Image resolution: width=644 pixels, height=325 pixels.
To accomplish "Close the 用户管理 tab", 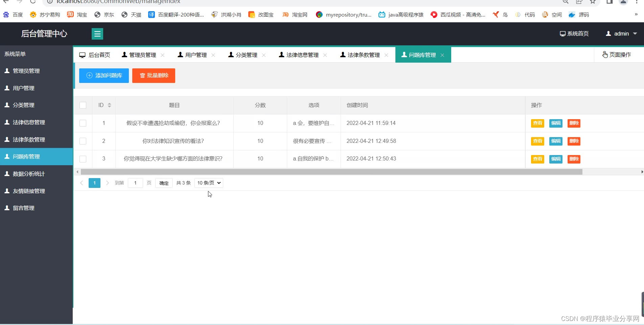I will click(213, 55).
